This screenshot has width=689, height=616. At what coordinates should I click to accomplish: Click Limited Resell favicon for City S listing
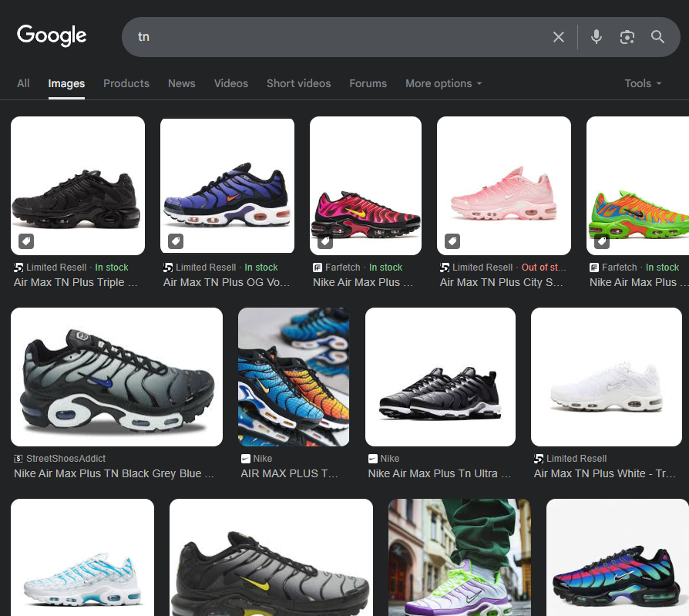pyautogui.click(x=445, y=268)
